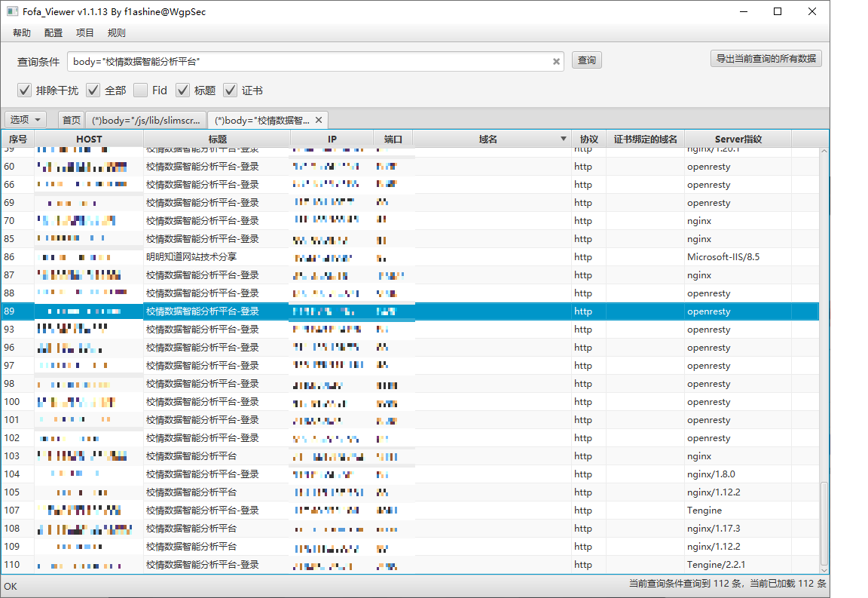Click the scrollbar down arrow in results table
This screenshot has width=868, height=598.
click(x=824, y=568)
